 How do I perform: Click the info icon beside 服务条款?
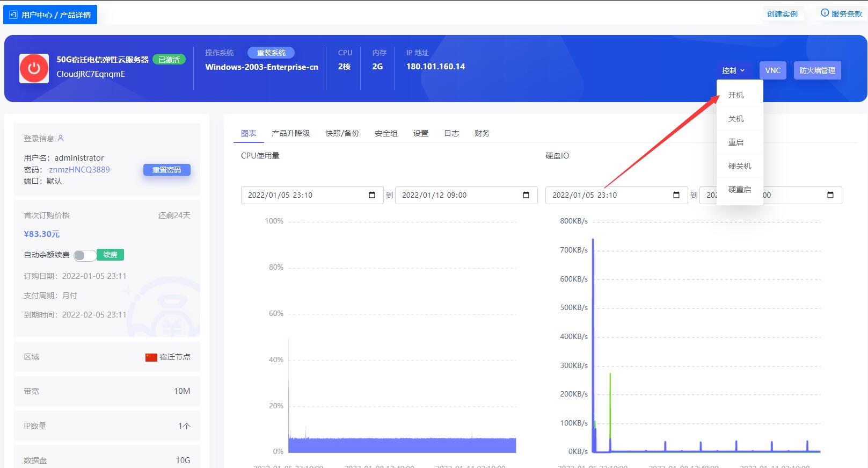point(825,13)
